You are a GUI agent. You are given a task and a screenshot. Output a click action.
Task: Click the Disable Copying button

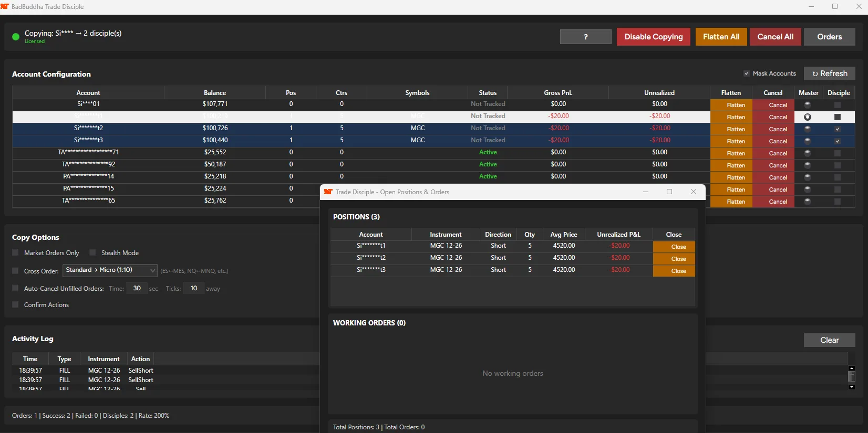(x=653, y=37)
